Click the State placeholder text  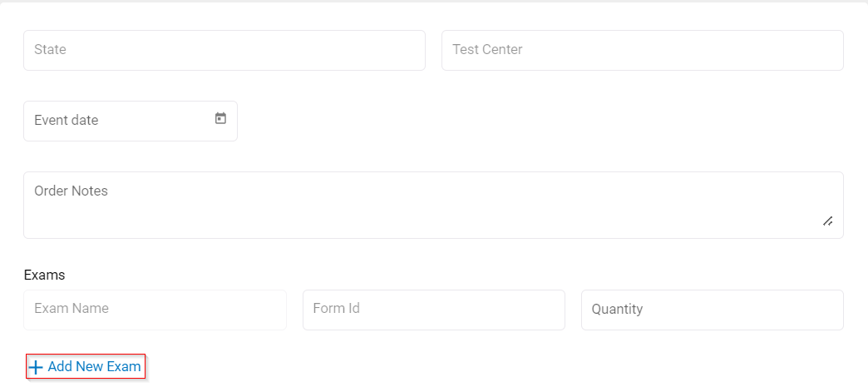pos(50,50)
